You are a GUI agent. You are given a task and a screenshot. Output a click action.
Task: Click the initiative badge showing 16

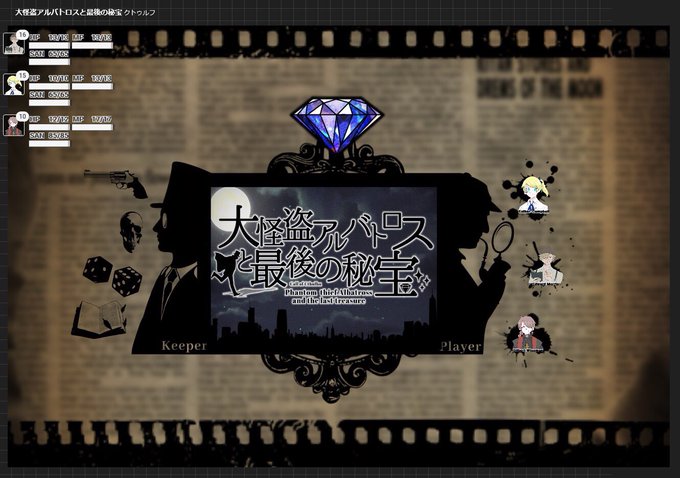coord(23,34)
